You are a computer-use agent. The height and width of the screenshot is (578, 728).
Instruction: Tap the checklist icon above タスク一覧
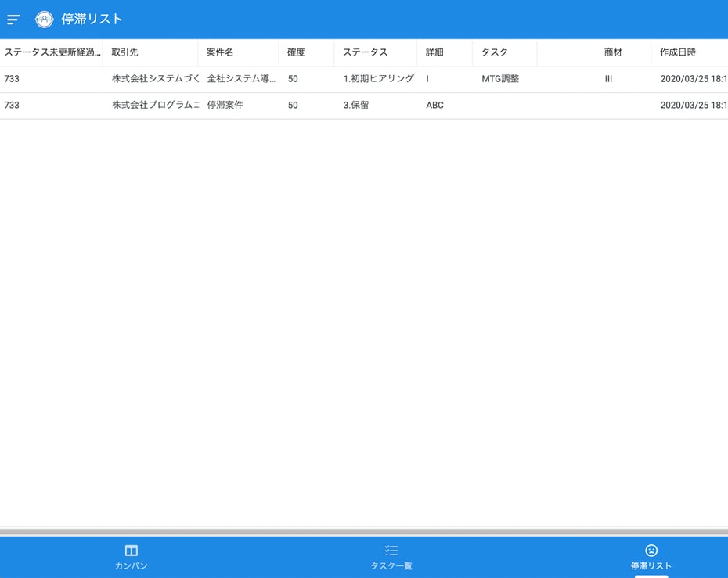(x=391, y=550)
